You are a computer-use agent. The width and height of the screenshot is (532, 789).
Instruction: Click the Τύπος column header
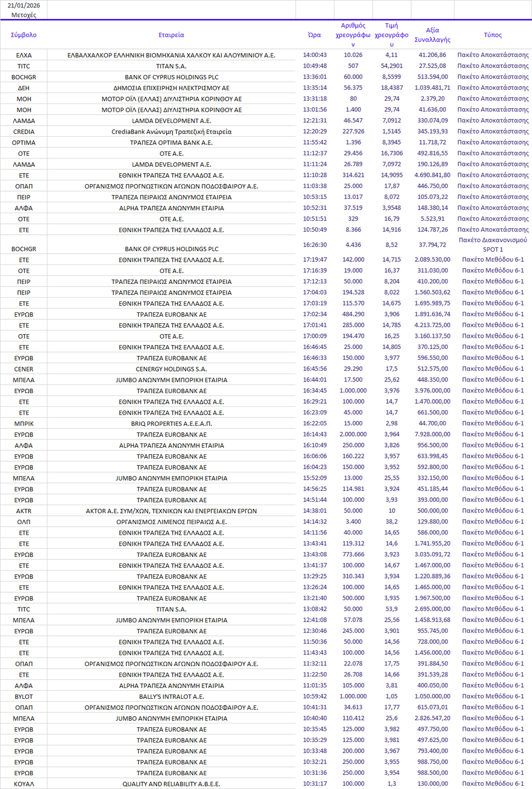493,35
